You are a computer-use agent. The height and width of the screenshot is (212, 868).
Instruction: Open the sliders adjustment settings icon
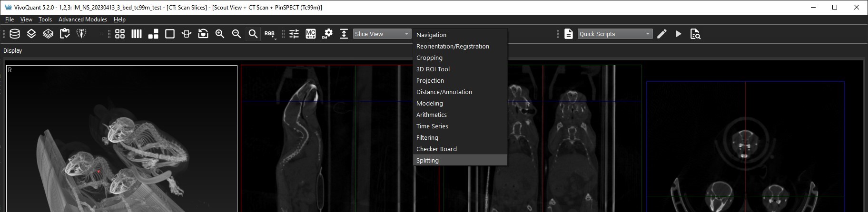click(x=294, y=34)
